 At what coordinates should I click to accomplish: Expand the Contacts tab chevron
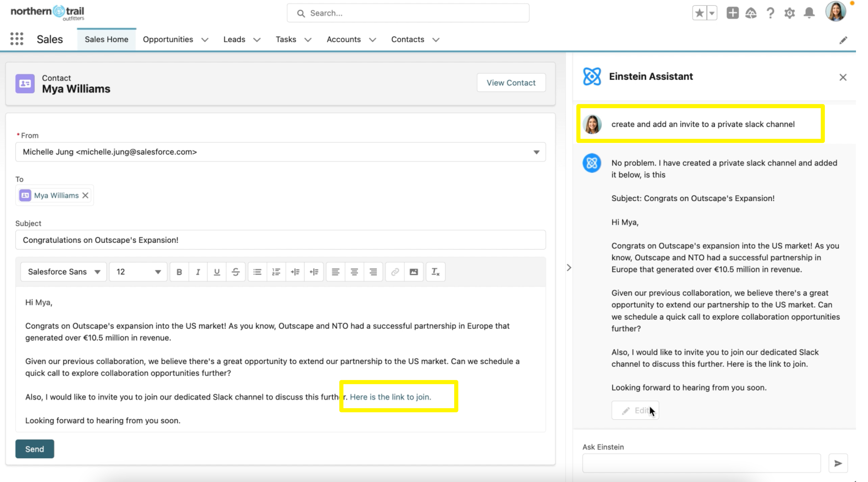(x=436, y=40)
